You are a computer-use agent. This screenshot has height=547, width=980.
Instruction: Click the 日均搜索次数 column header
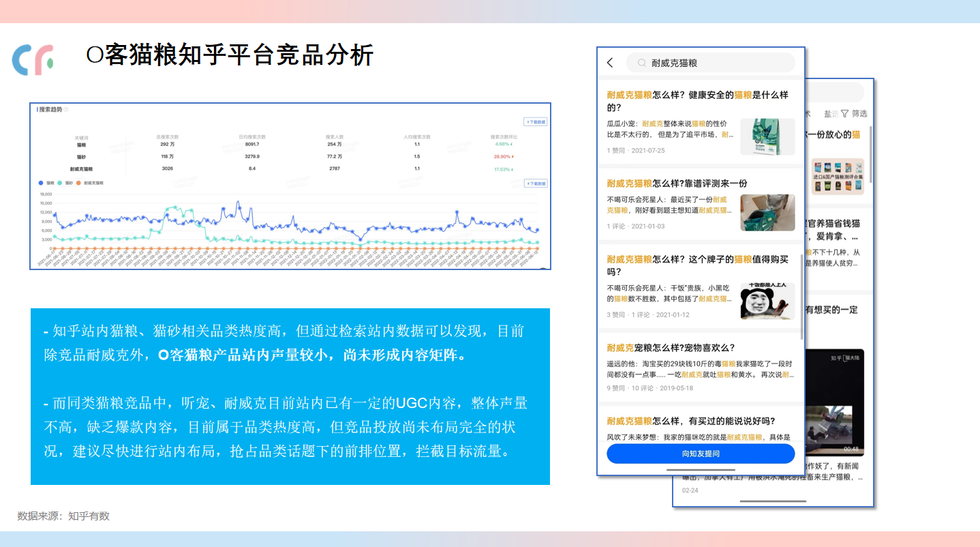252,137
